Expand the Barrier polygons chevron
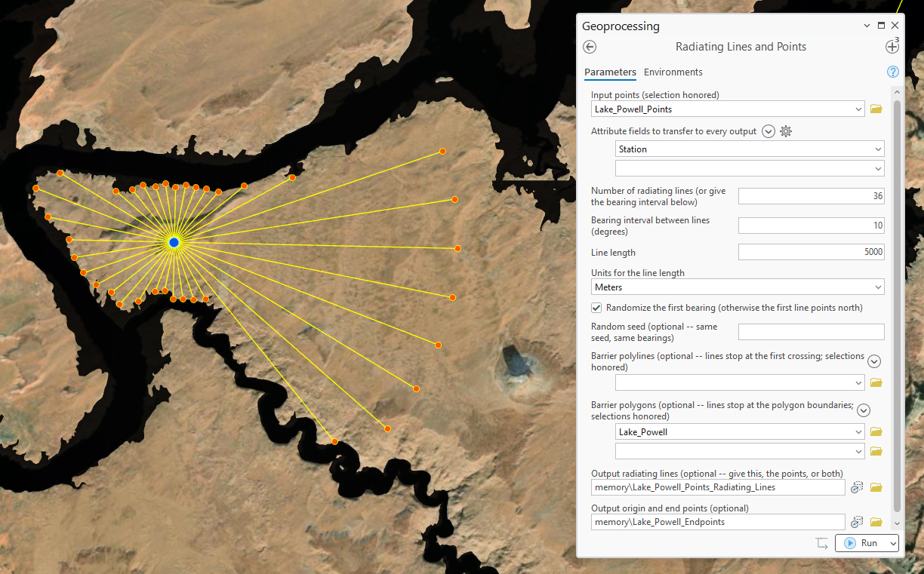The height and width of the screenshot is (574, 924). click(x=864, y=410)
